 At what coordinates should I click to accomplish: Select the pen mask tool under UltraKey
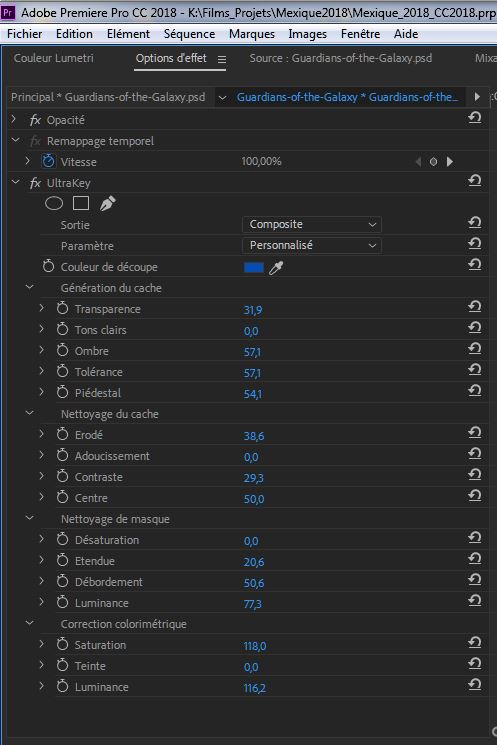pos(107,203)
